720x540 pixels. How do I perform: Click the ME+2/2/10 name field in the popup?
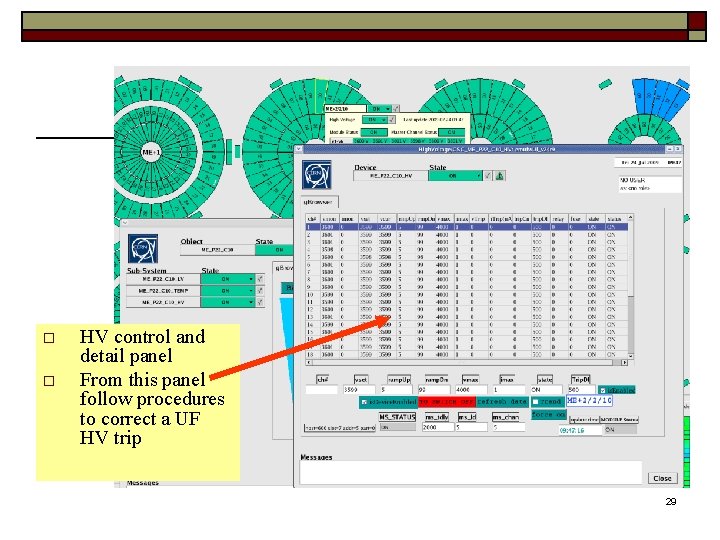coord(346,108)
